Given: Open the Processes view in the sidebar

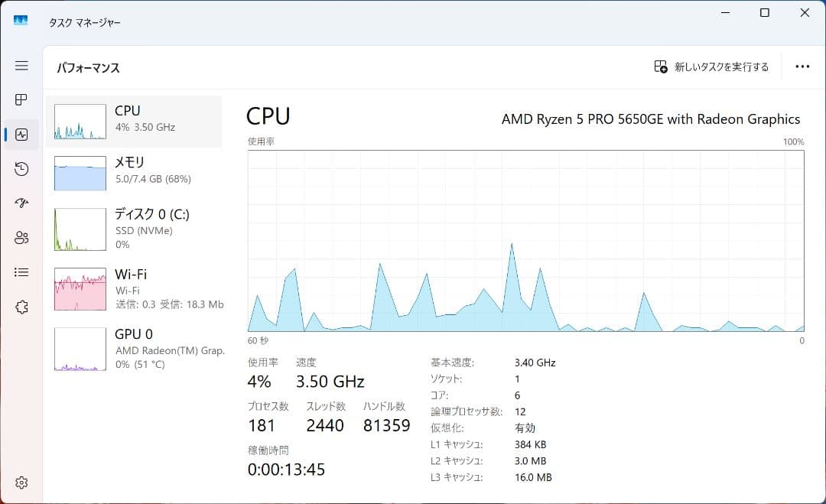Looking at the screenshot, I should 21,99.
